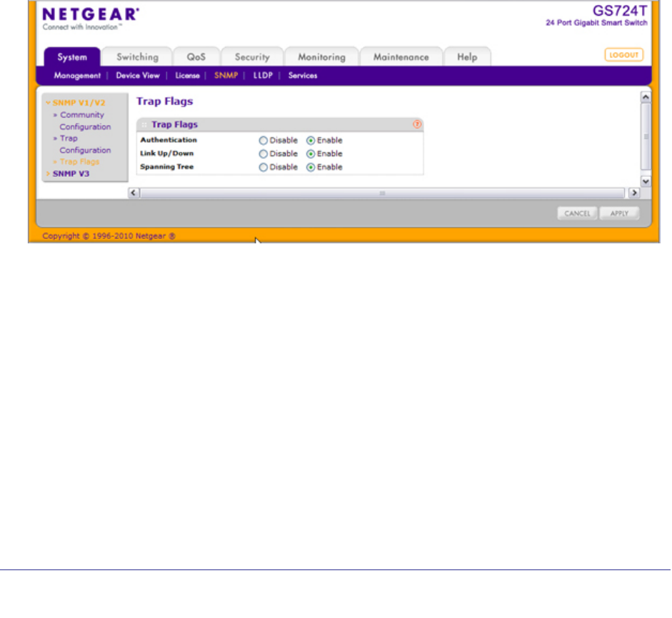Image resolution: width=672 pixels, height=618 pixels.
Task: Click the GS724T model name
Action: tap(619, 11)
